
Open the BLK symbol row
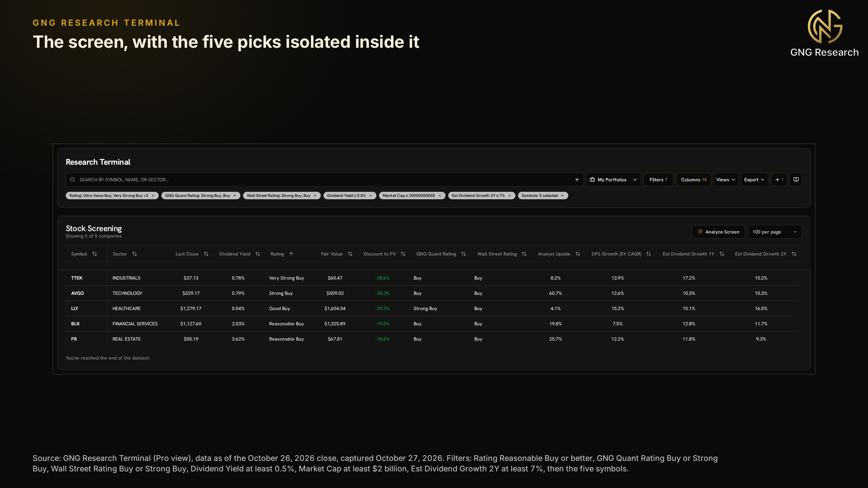pos(75,324)
